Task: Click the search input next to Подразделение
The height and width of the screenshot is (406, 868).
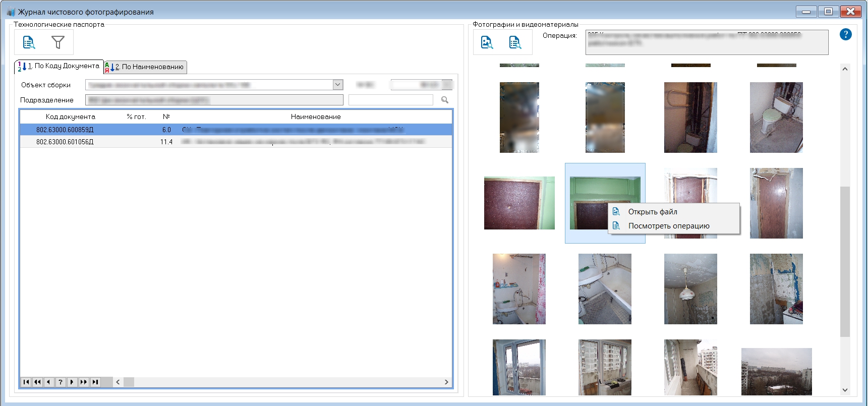Action: [x=390, y=100]
